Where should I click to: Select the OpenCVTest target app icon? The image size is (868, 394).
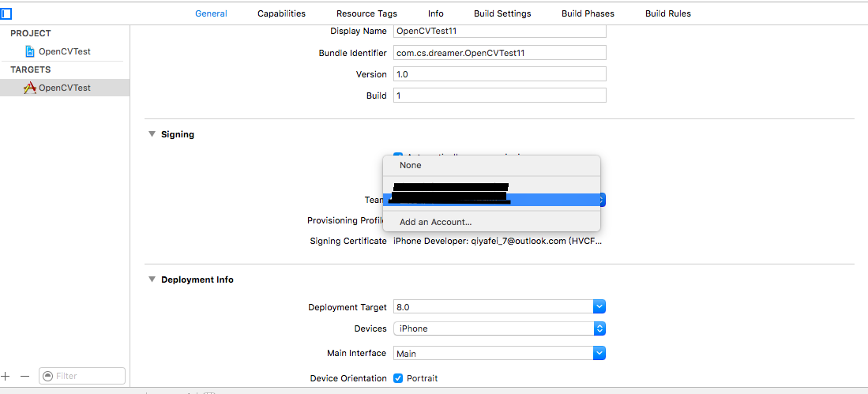click(30, 88)
